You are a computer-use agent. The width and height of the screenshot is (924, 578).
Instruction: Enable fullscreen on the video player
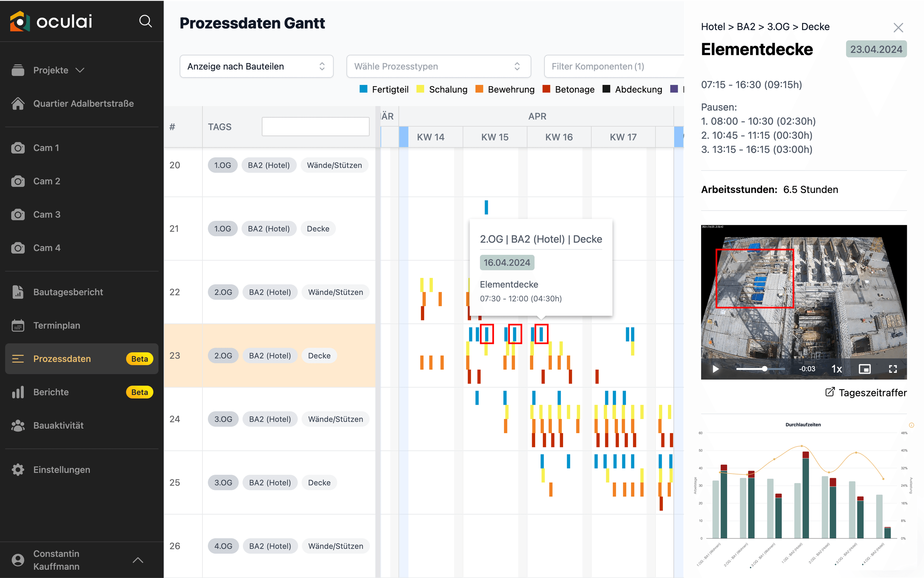pyautogui.click(x=894, y=369)
